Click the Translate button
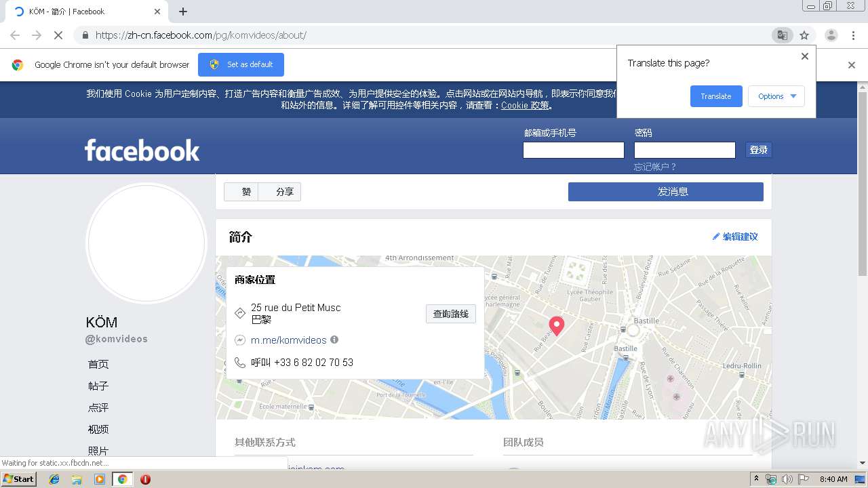The width and height of the screenshot is (868, 488). pyautogui.click(x=716, y=96)
